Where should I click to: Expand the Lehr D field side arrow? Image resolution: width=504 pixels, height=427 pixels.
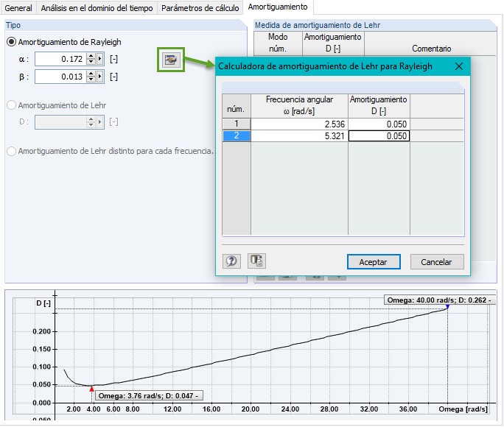(x=100, y=122)
